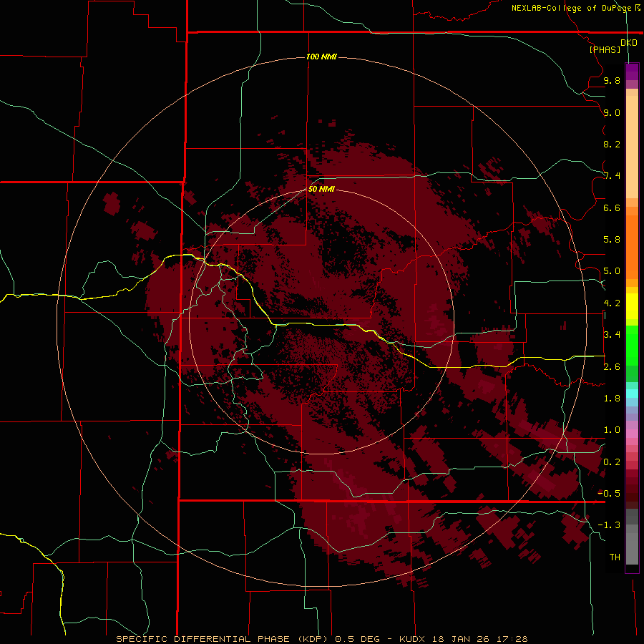Click the 9.0 value on the scale
The height and width of the screenshot is (644, 644).
612,112
